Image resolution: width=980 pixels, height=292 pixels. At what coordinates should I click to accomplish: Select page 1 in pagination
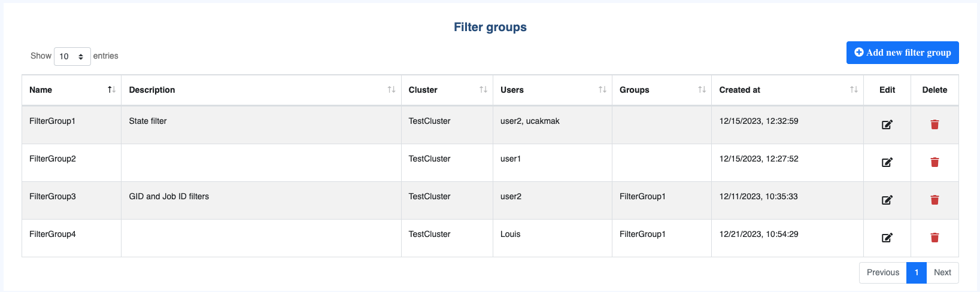coord(917,272)
